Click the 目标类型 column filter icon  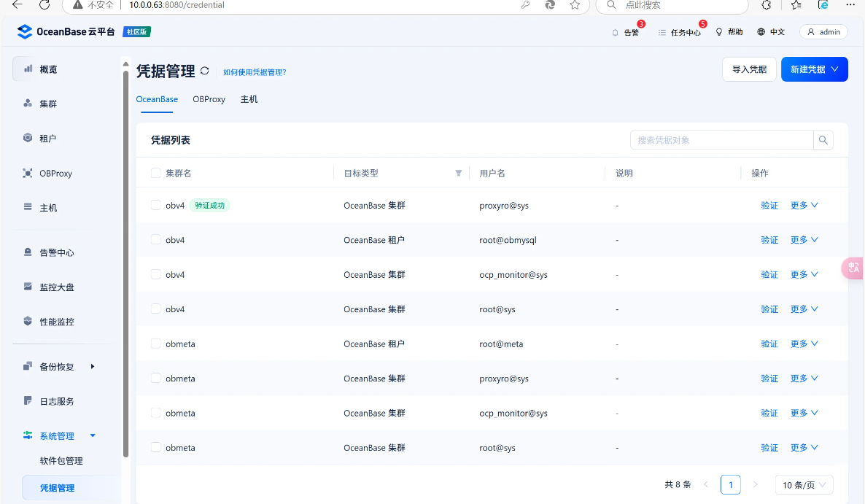[x=459, y=173]
